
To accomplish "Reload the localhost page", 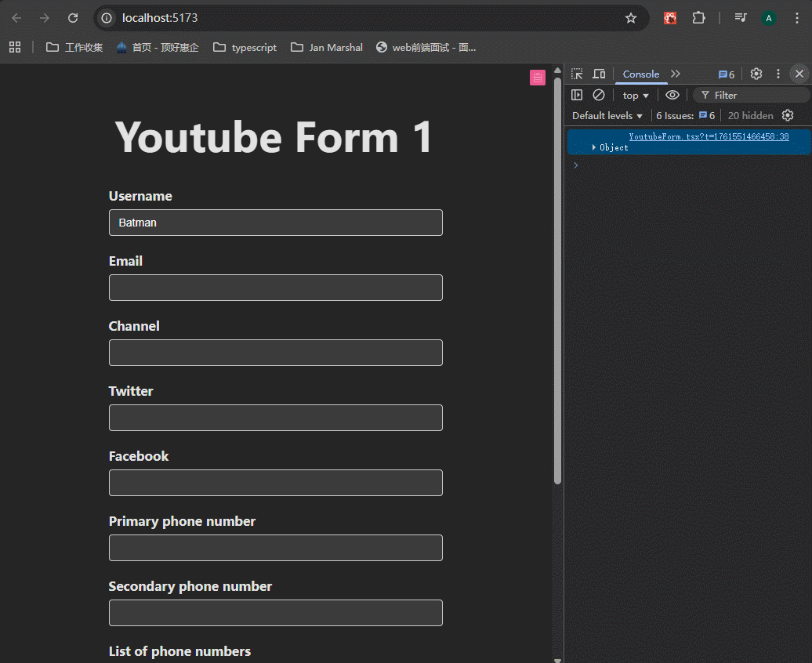I will [73, 18].
